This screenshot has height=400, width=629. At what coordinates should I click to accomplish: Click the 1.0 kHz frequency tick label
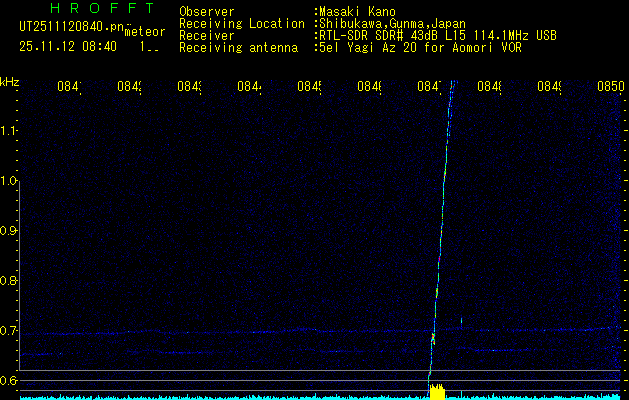point(9,181)
